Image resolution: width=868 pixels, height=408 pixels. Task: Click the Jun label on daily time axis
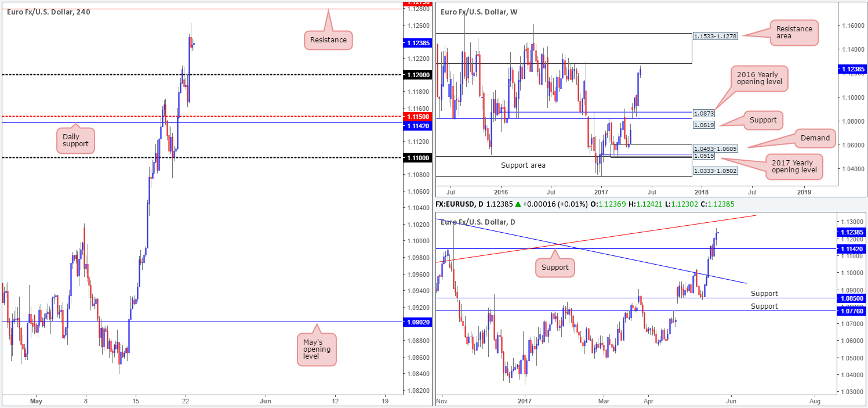[731, 401]
